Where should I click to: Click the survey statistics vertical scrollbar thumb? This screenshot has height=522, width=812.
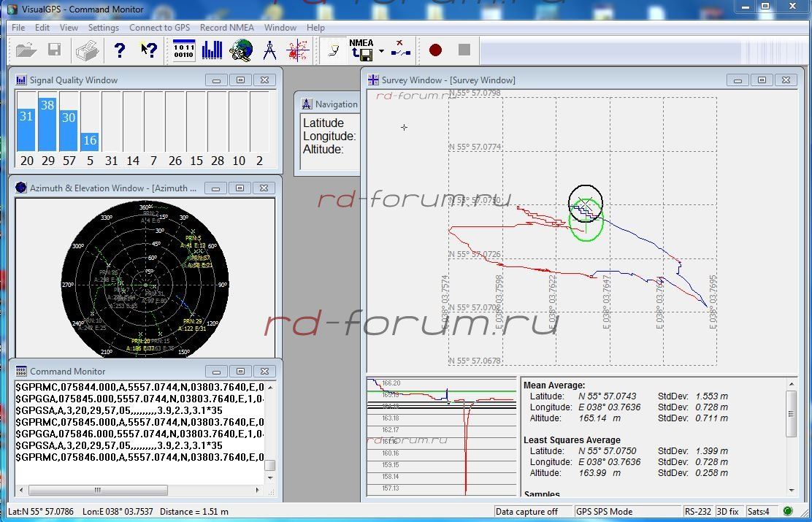point(791,413)
